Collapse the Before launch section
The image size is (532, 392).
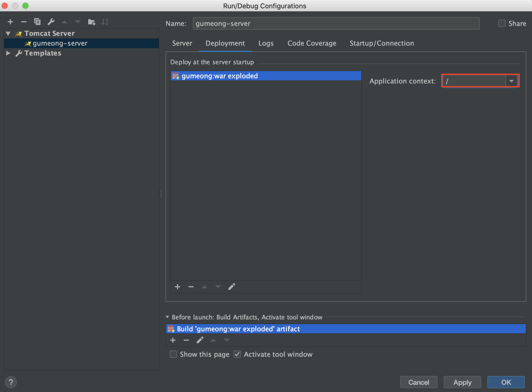pos(167,317)
